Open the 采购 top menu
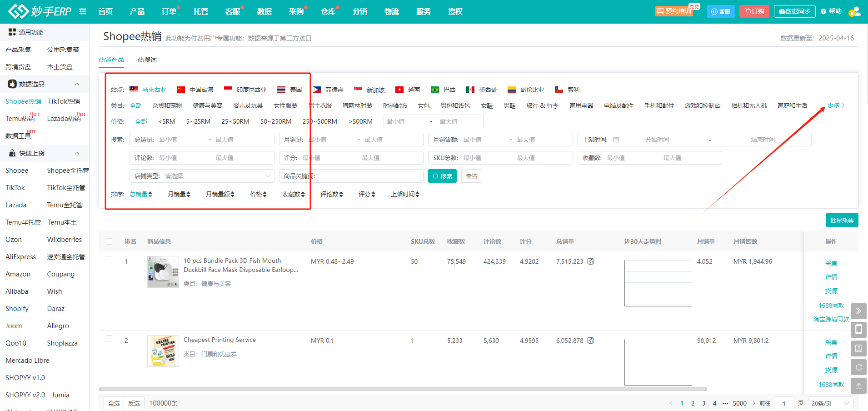The width and height of the screenshot is (868, 411). click(296, 11)
